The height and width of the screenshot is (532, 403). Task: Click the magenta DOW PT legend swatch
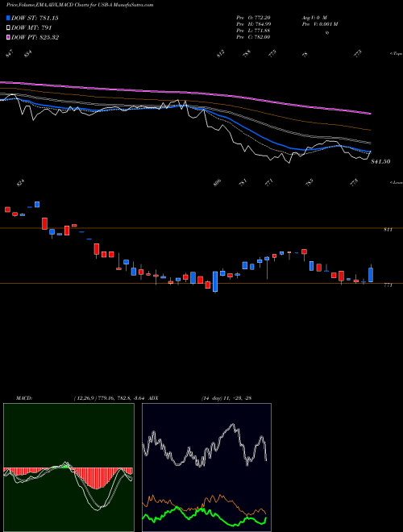click(x=8, y=37)
